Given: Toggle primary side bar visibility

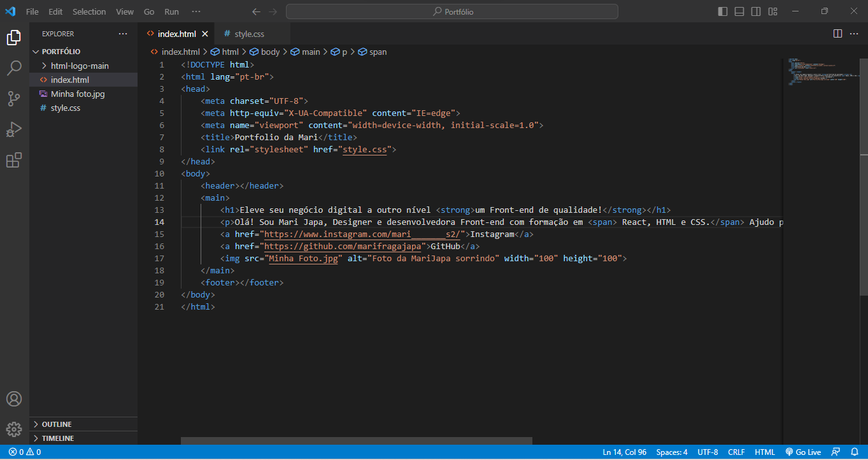Looking at the screenshot, I should coord(723,11).
